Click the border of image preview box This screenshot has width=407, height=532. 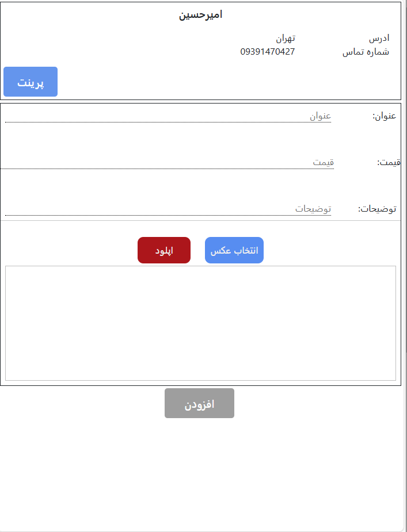[x=200, y=267]
